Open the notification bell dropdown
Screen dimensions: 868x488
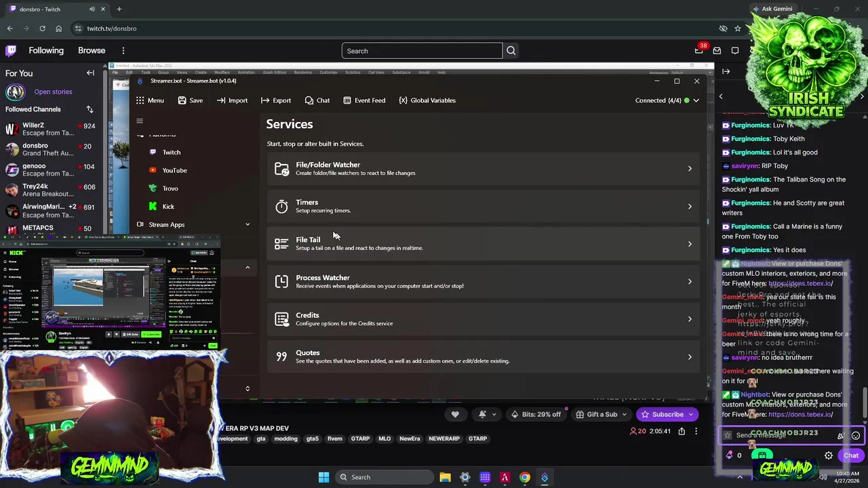pos(488,414)
